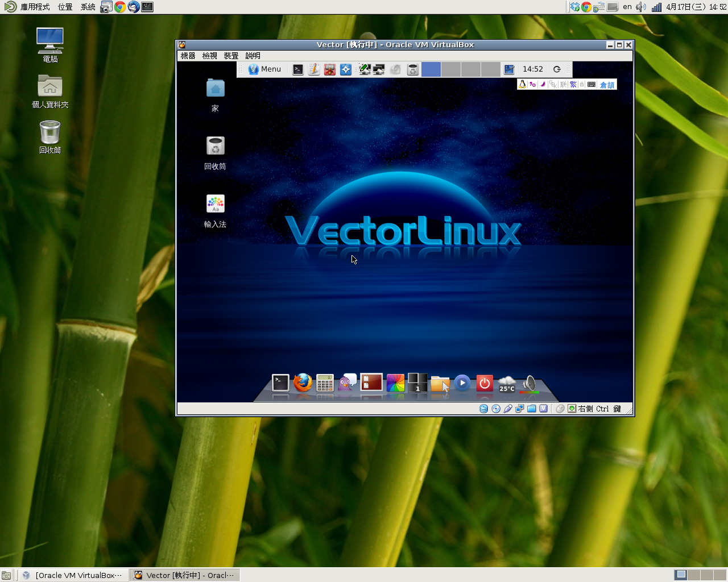The image size is (728, 582).
Task: Open the 位置 menu on host panel
Action: click(x=65, y=7)
